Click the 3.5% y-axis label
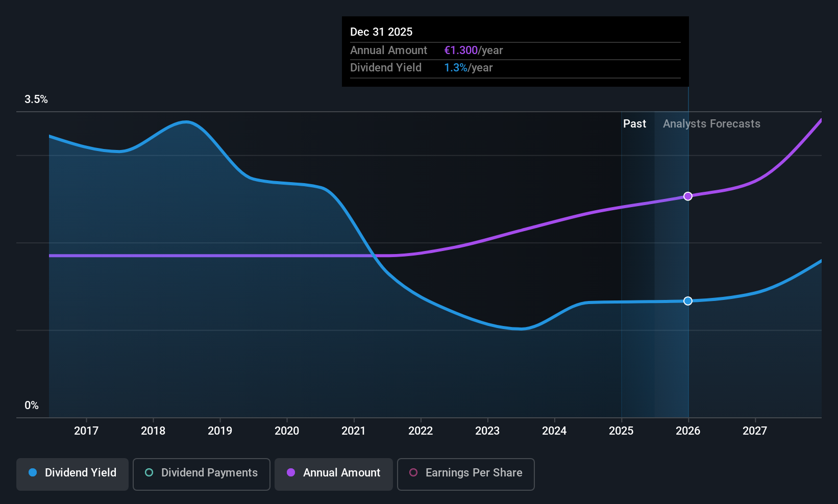 (36, 99)
